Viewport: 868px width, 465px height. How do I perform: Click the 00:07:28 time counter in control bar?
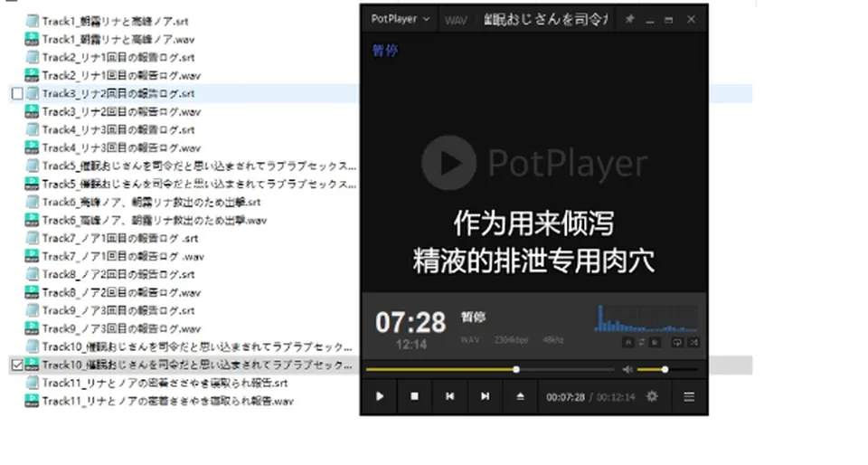(565, 397)
